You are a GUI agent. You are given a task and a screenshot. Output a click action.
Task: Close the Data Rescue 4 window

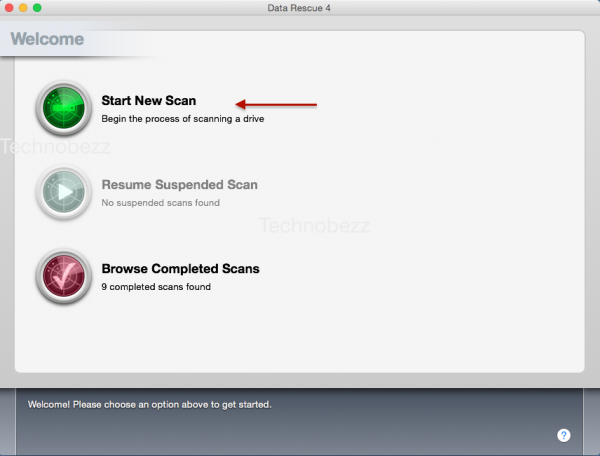[x=9, y=8]
